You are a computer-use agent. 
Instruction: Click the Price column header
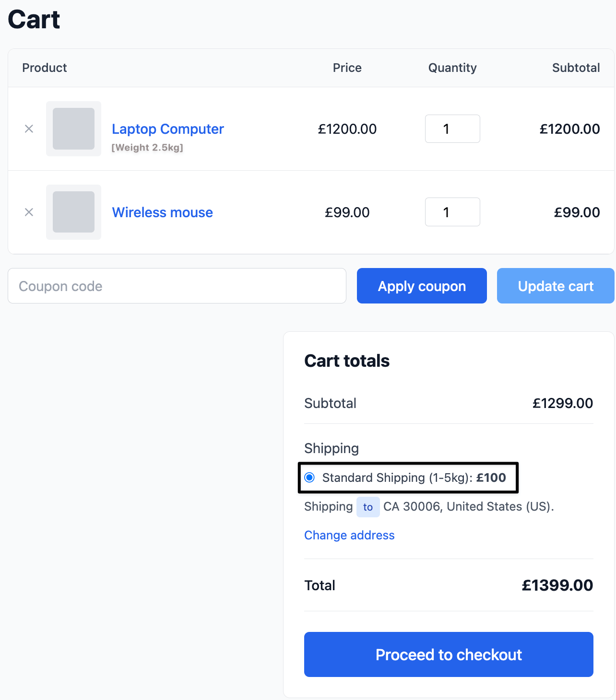tap(347, 68)
